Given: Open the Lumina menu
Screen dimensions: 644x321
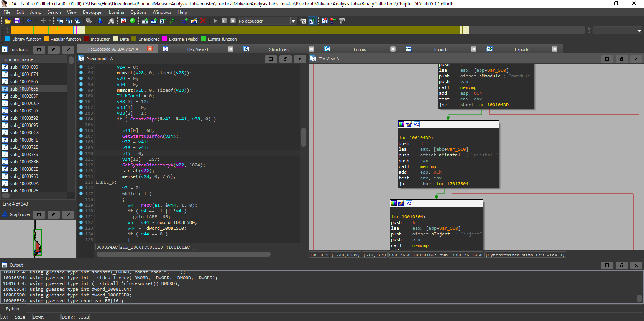Looking at the screenshot, I should pos(116,12).
